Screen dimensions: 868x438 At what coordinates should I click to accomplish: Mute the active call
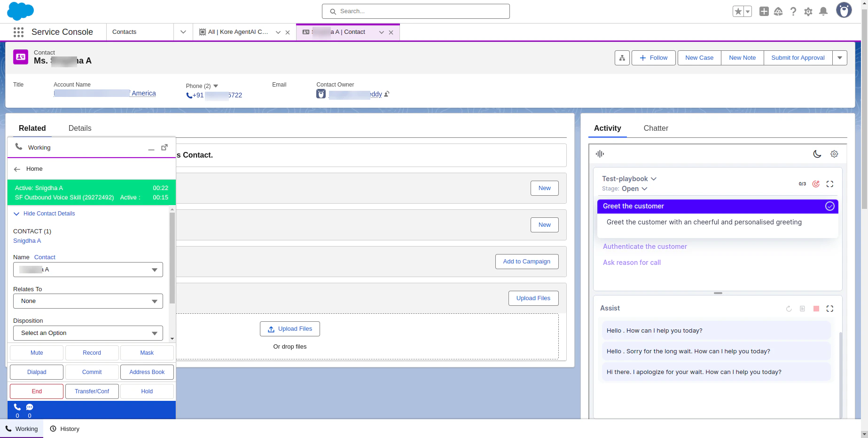pyautogui.click(x=36, y=352)
